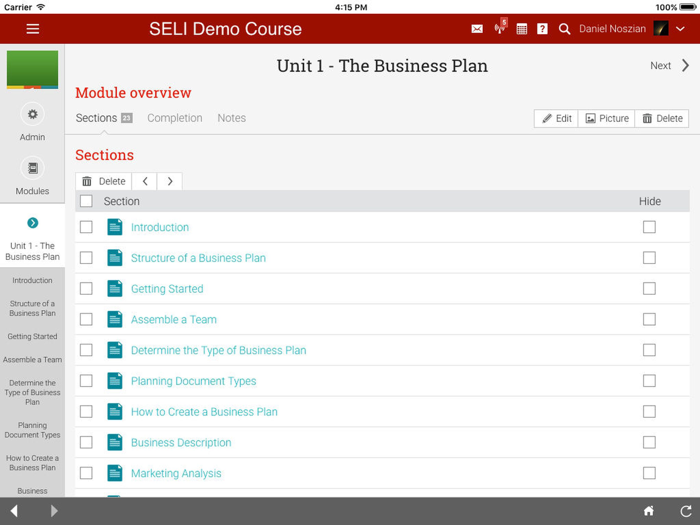Viewport: 700px width, 525px height.
Task: Click How to Create a Business Plan icon
Action: click(115, 412)
